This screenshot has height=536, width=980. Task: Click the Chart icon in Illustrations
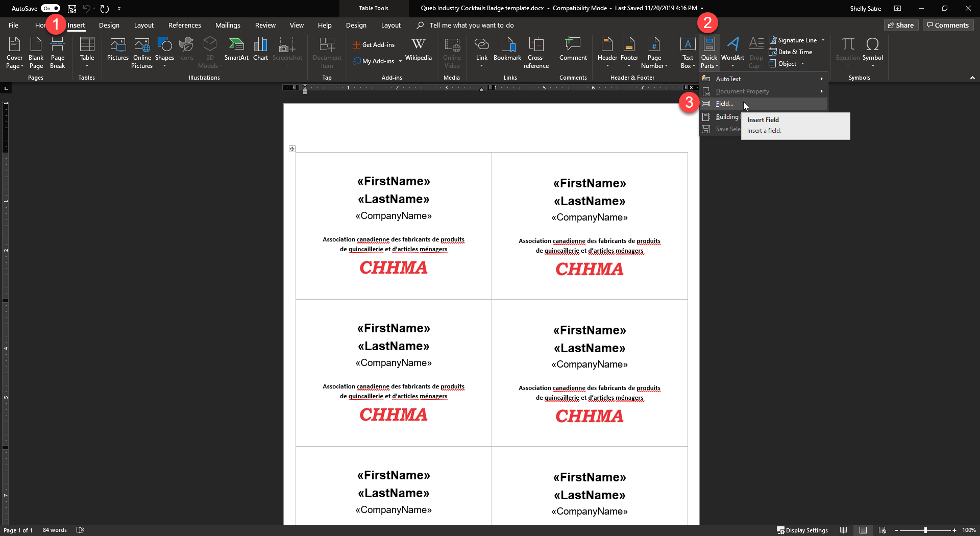[x=260, y=50]
